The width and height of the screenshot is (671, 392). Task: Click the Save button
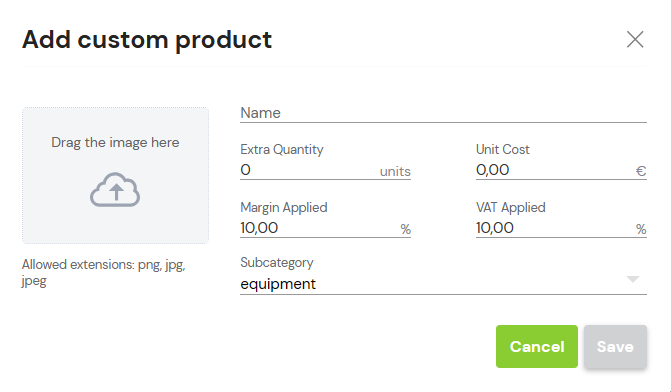(x=615, y=346)
